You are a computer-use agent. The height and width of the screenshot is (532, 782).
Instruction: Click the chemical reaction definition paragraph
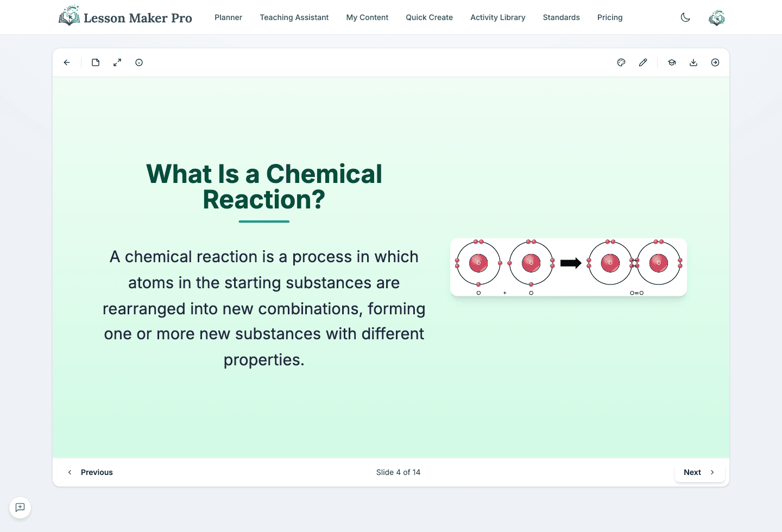coord(264,308)
